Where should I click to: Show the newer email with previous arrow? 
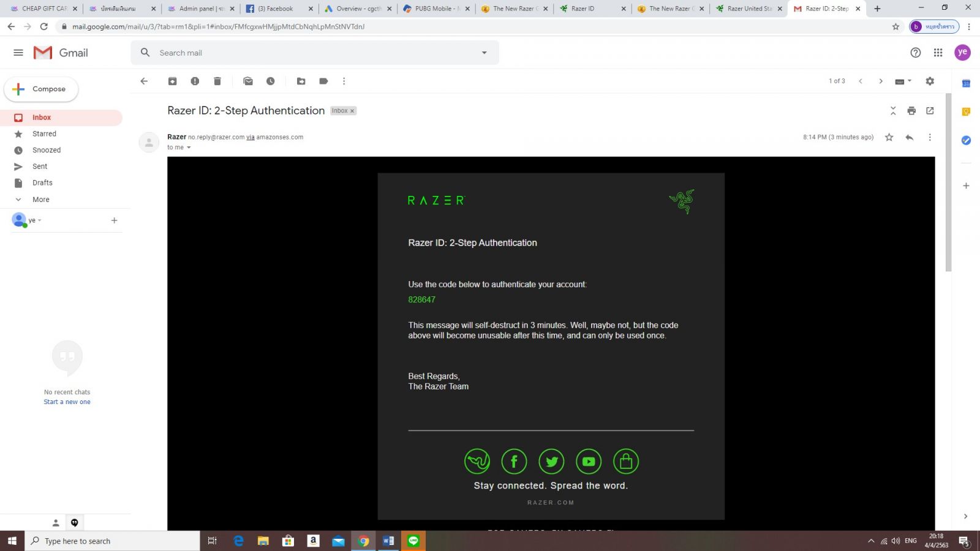pyautogui.click(x=861, y=81)
